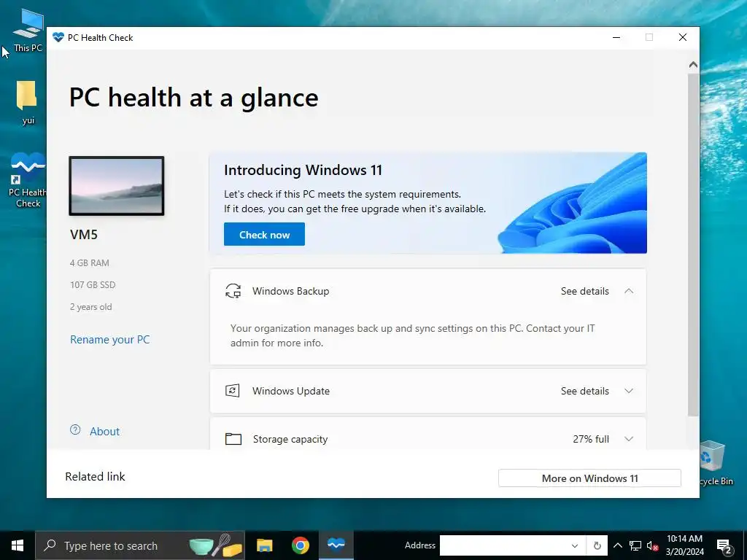
Task: Click the Related link label
Action: [96, 477]
